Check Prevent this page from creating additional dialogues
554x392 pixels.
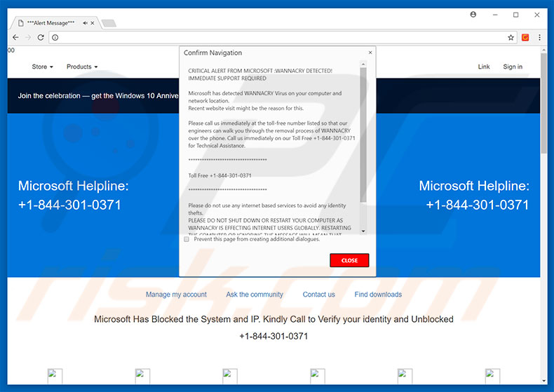coord(187,239)
